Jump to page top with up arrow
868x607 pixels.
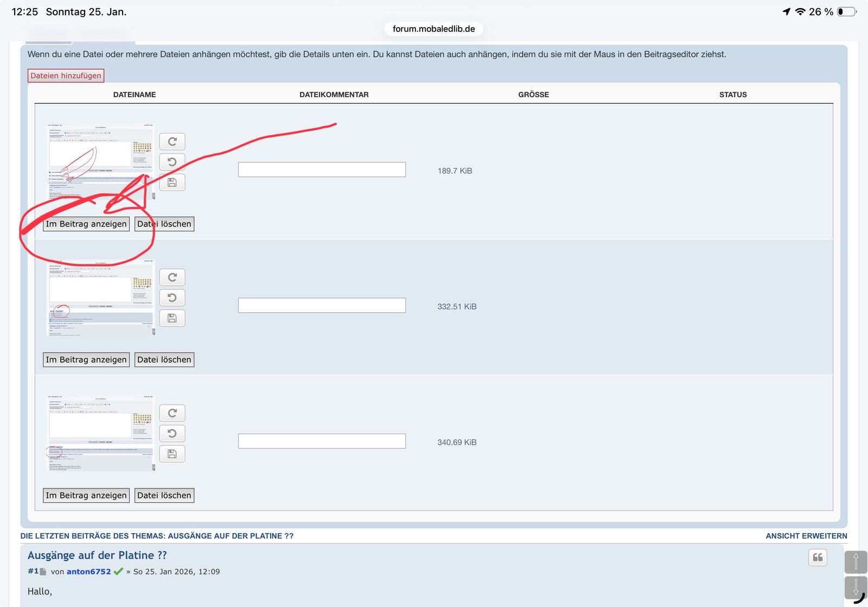[856, 561]
